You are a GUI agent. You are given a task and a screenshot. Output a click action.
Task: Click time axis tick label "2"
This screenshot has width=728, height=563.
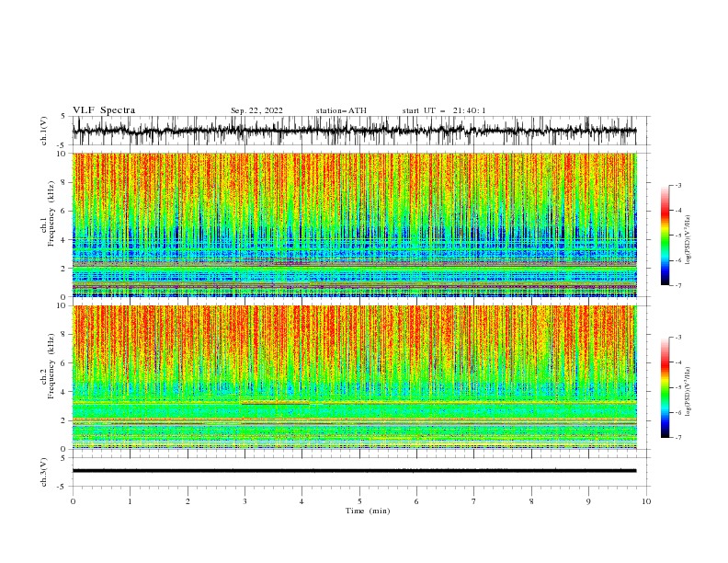188,501
